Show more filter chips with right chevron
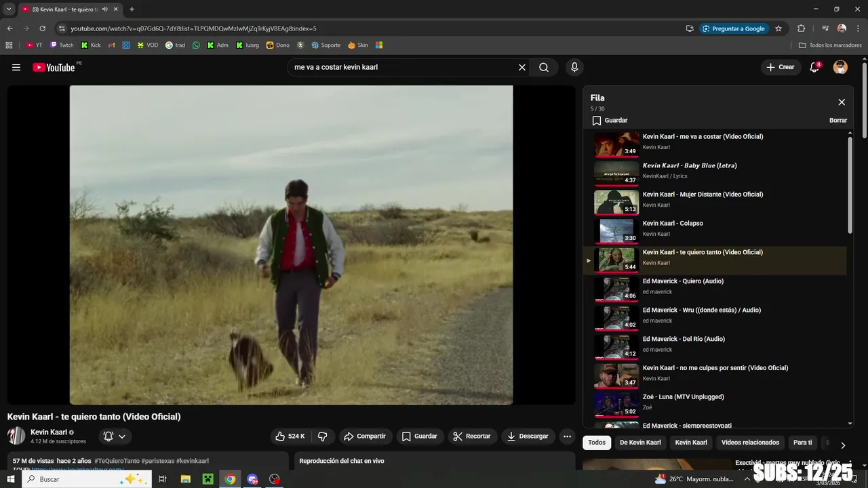The width and height of the screenshot is (868, 488). coord(843,445)
